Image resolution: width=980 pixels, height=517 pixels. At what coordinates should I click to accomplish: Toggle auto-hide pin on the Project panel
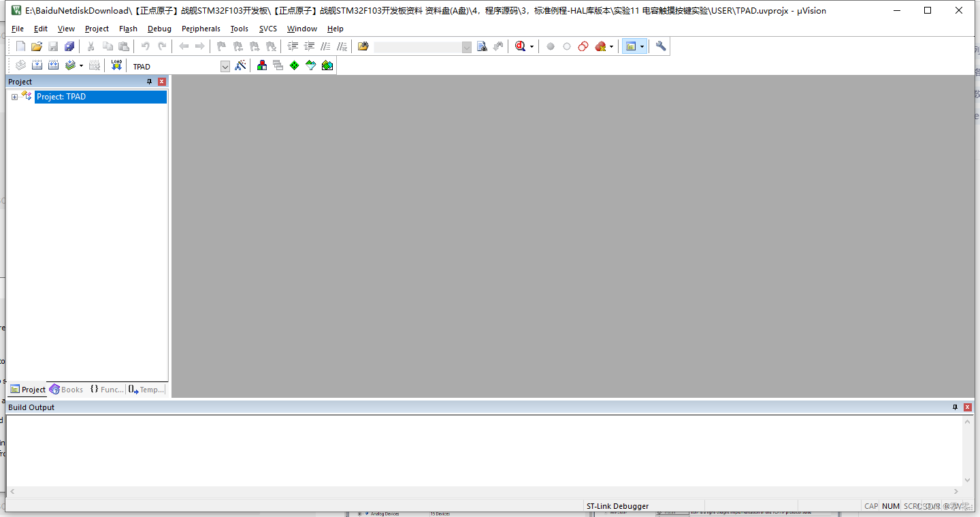click(x=150, y=82)
